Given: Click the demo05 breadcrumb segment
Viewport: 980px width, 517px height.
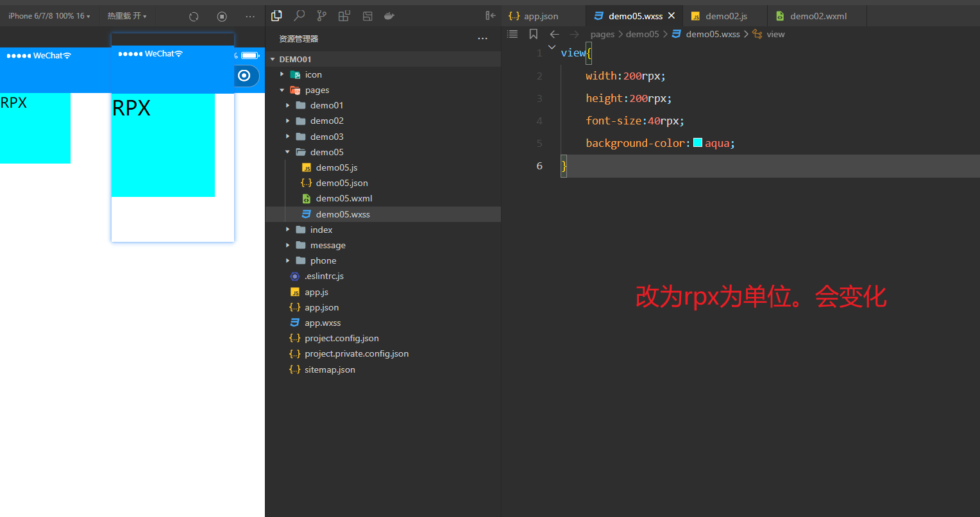Looking at the screenshot, I should pyautogui.click(x=642, y=34).
